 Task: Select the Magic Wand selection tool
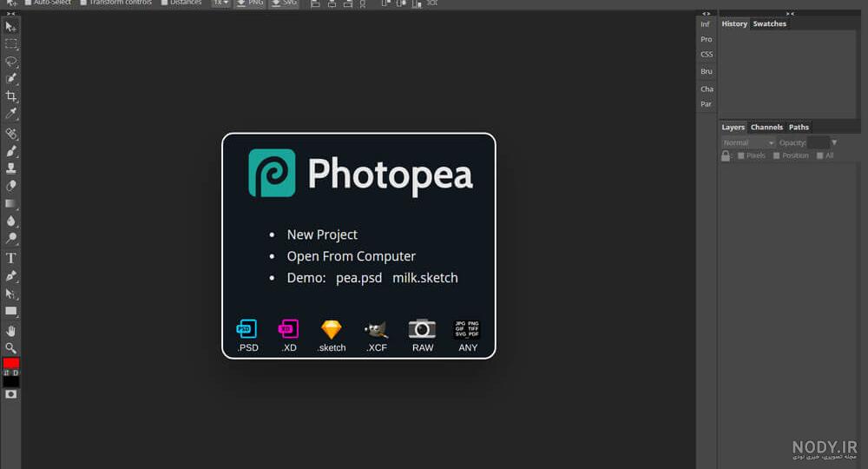pos(10,79)
